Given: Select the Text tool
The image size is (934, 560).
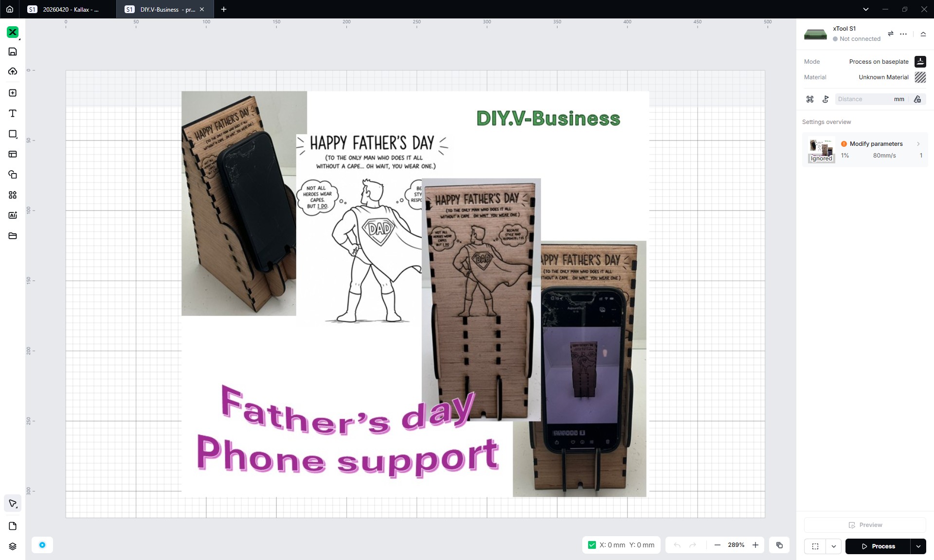Looking at the screenshot, I should 13,113.
